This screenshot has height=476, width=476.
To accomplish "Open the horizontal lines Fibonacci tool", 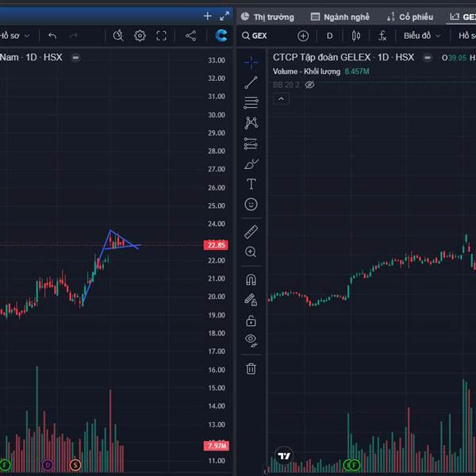I will 251,102.
